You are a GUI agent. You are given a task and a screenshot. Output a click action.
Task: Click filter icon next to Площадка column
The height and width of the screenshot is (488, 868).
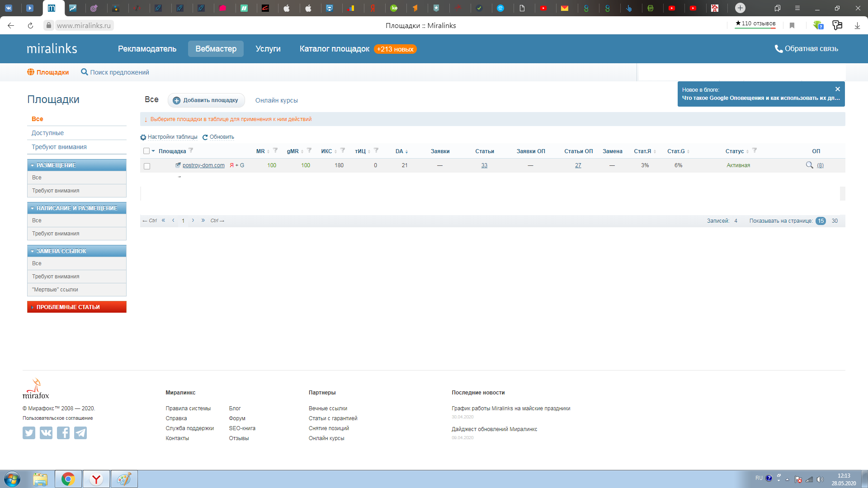191,150
